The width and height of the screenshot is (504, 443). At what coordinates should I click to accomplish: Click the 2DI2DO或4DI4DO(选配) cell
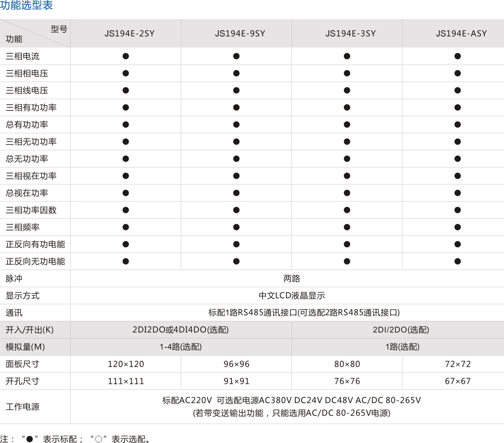coord(181,330)
